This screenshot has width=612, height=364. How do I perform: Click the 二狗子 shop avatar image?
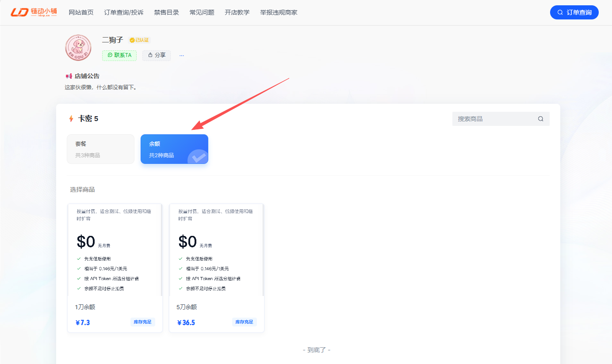click(78, 48)
